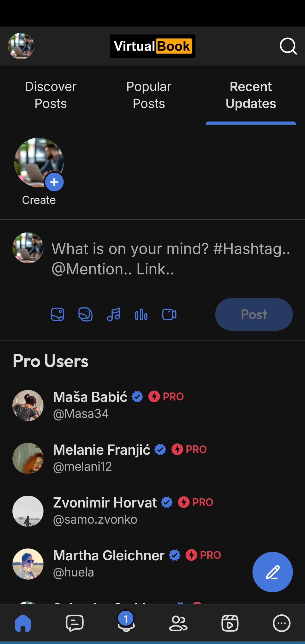This screenshot has height=644, width=305.
Task: Tap the Create story avatar
Action: (39, 162)
